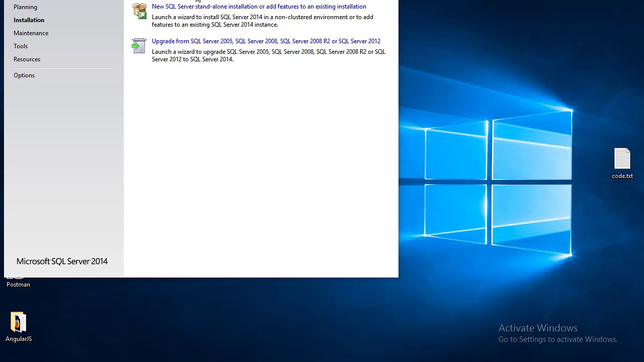The image size is (644, 362).
Task: Click Upgrade from SQL Server 2005 link
Action: tap(266, 41)
